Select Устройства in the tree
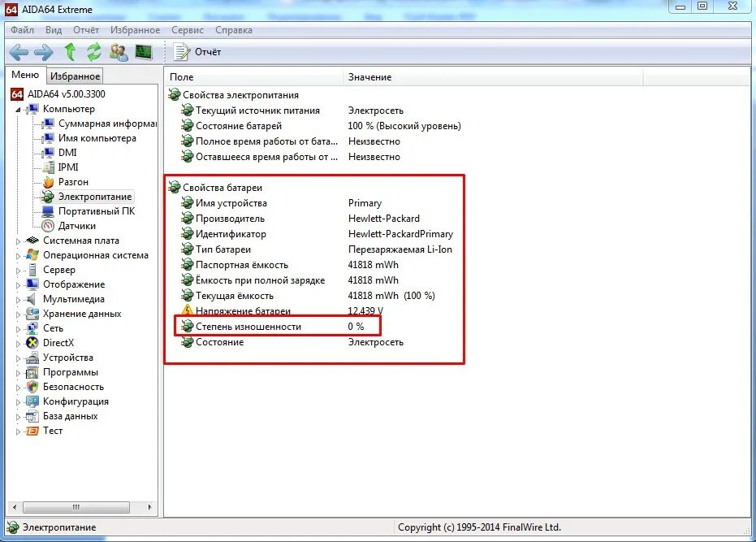Viewport: 756px width, 542px height. [x=68, y=358]
